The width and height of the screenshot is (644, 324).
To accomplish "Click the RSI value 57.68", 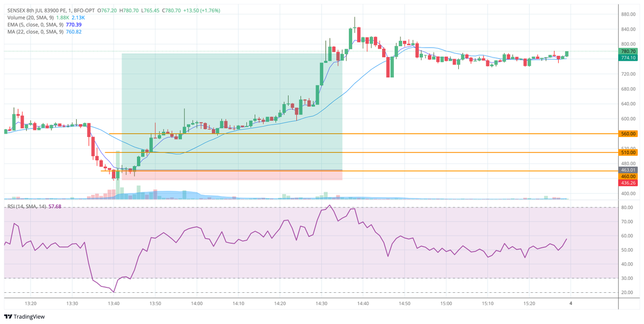I will 55,206.
